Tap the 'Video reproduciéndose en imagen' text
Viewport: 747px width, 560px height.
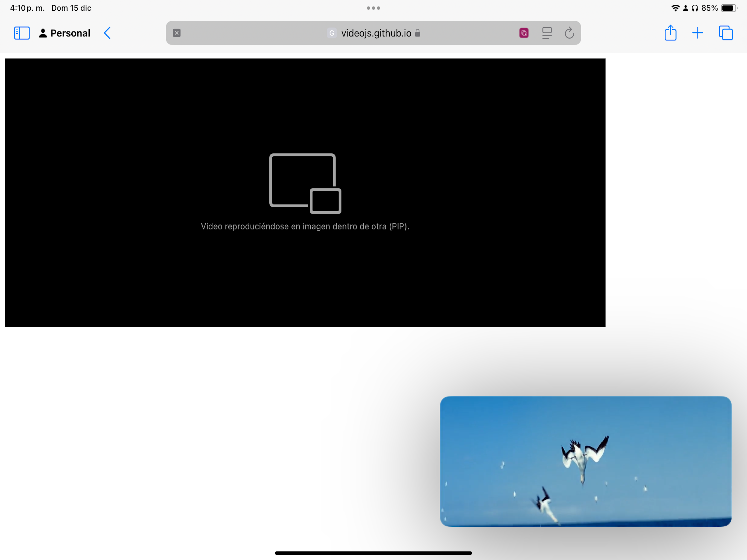305,226
